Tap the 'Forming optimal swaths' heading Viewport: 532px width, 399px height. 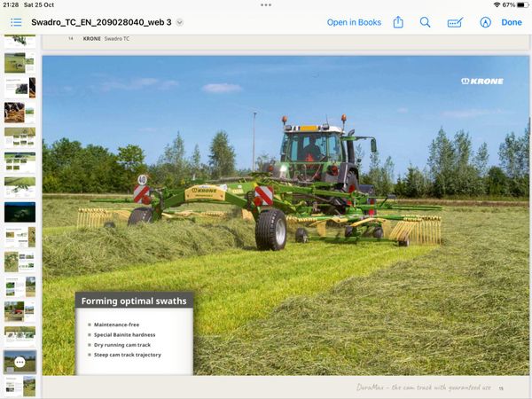coord(134,301)
